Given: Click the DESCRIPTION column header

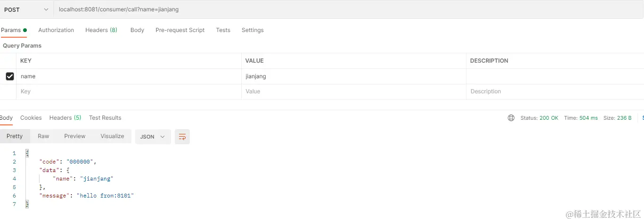Looking at the screenshot, I should point(489,61).
